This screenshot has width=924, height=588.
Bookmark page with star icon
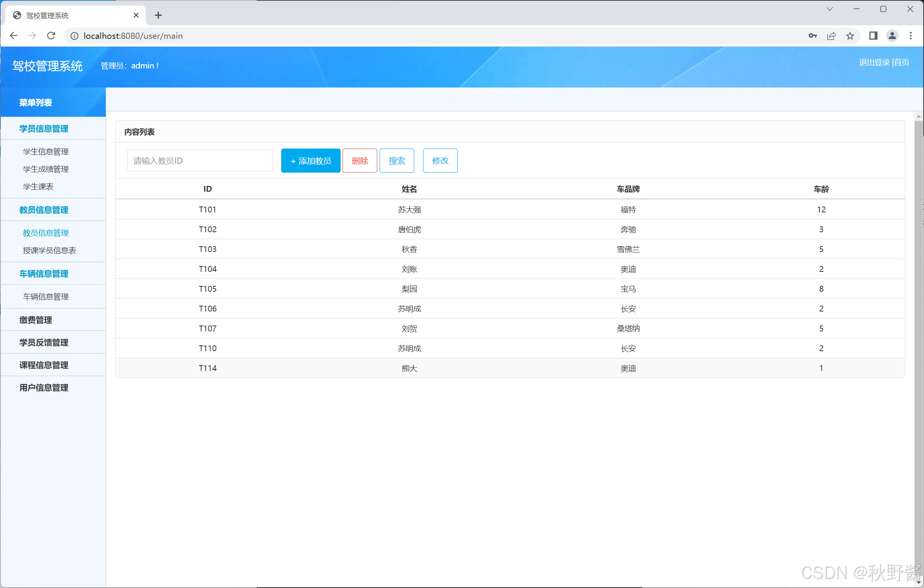(x=850, y=36)
